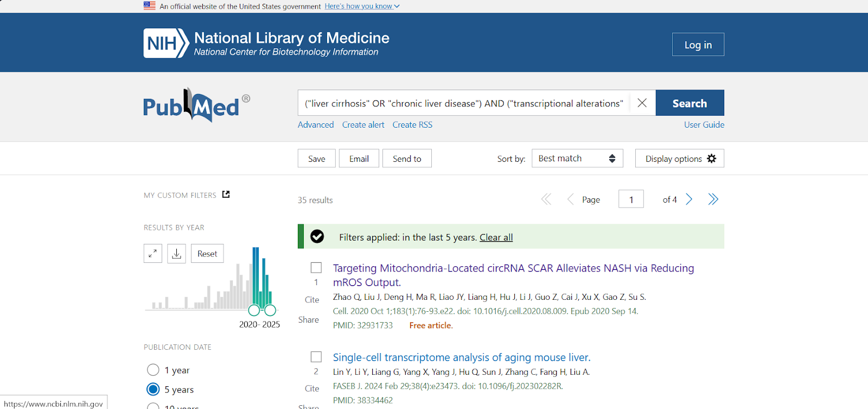
Task: Clear all applied filters
Action: pyautogui.click(x=496, y=237)
